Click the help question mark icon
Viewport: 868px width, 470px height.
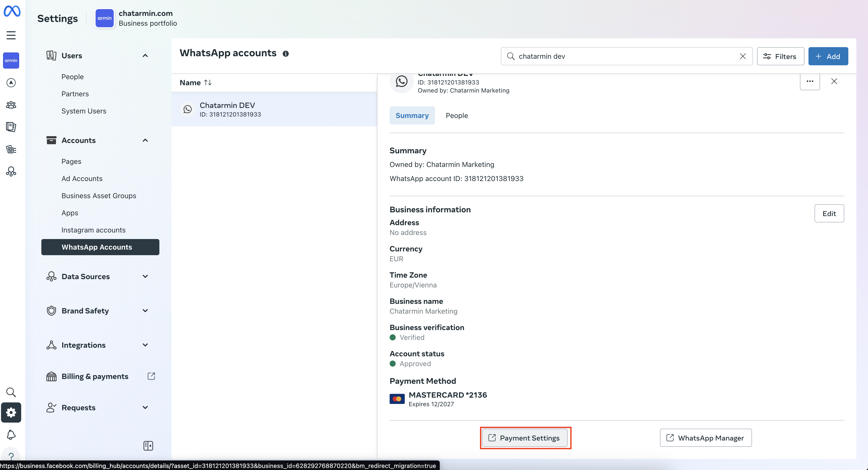click(11, 456)
